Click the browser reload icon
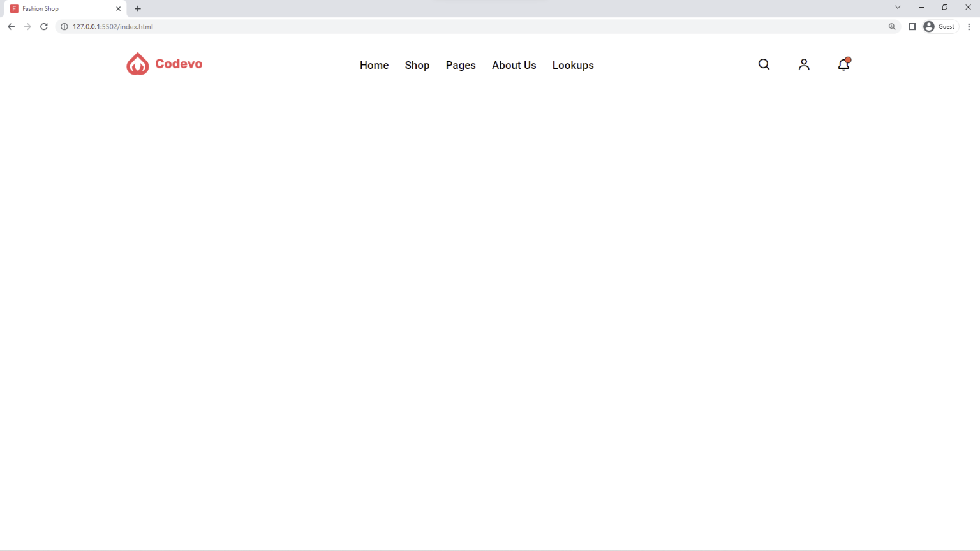 pos(43,27)
